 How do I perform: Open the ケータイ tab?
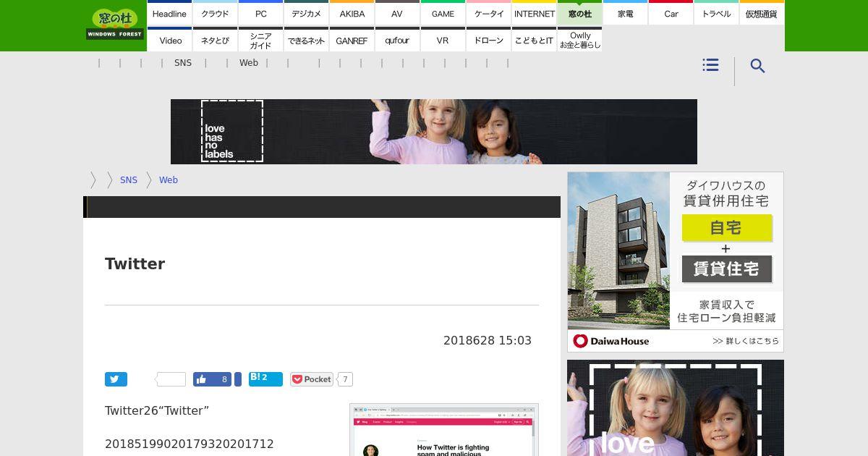(x=489, y=13)
